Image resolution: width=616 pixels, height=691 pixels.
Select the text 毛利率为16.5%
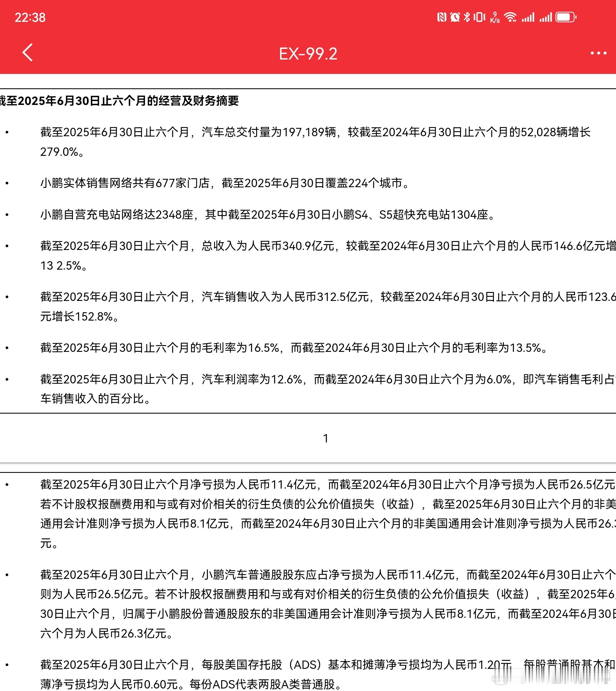click(241, 348)
